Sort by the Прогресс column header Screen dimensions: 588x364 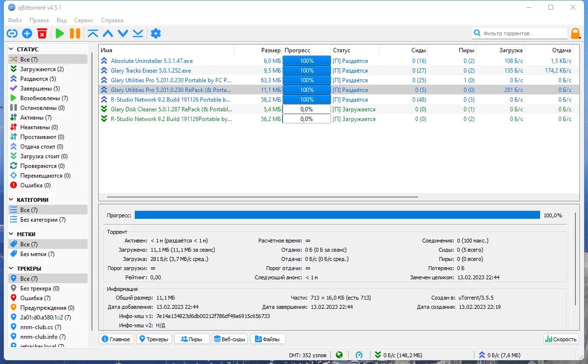(x=307, y=50)
